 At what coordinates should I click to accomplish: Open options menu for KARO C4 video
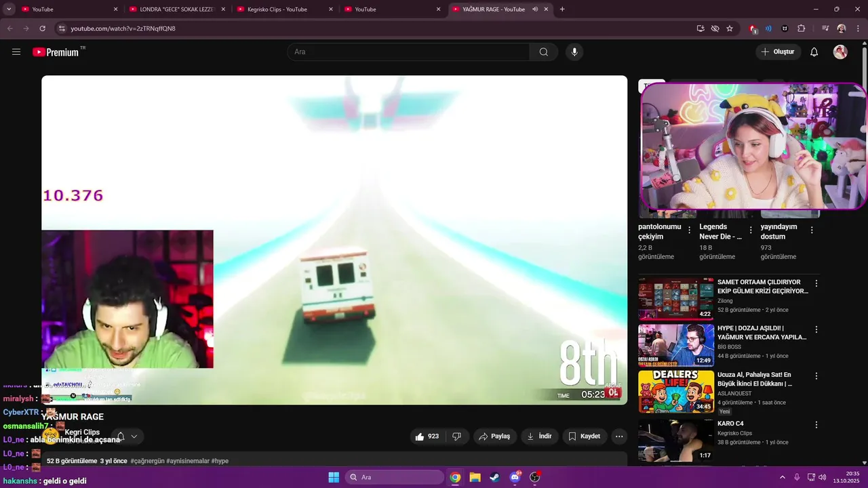[x=816, y=425]
